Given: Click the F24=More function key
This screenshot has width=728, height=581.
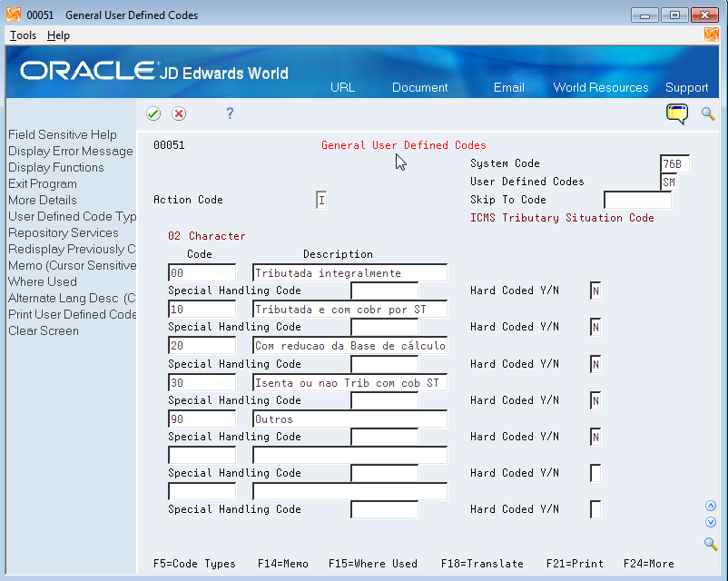Looking at the screenshot, I should pyautogui.click(x=649, y=564).
